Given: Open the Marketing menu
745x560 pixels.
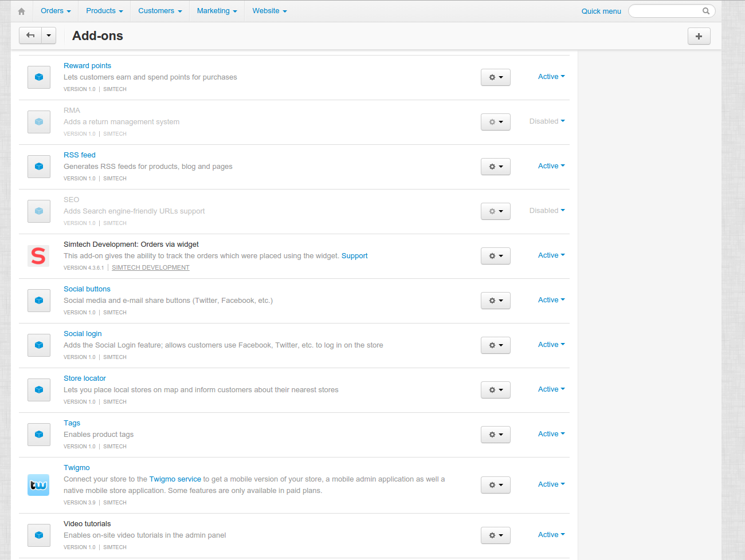Looking at the screenshot, I should (217, 11).
